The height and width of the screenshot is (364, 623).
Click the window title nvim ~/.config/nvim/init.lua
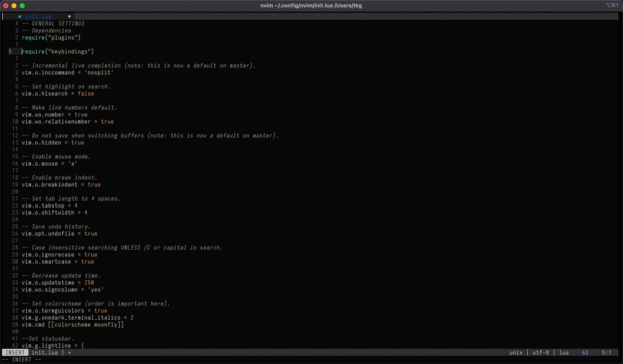pos(311,6)
